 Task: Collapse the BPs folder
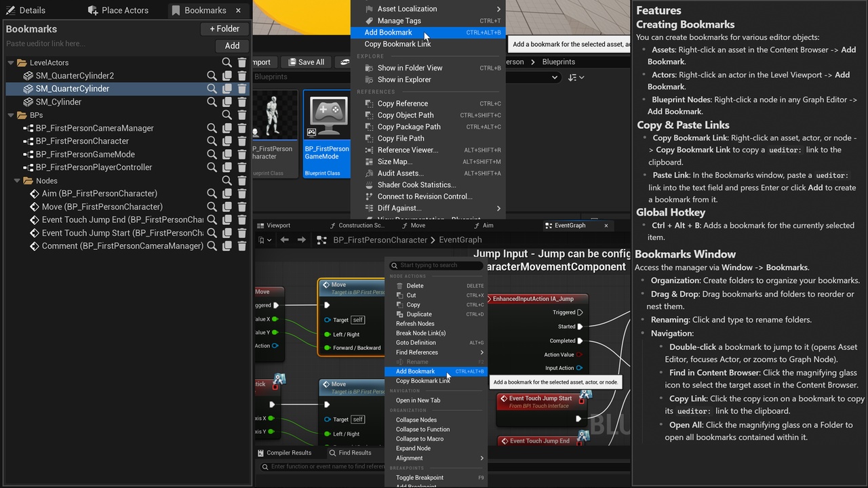pos(12,115)
